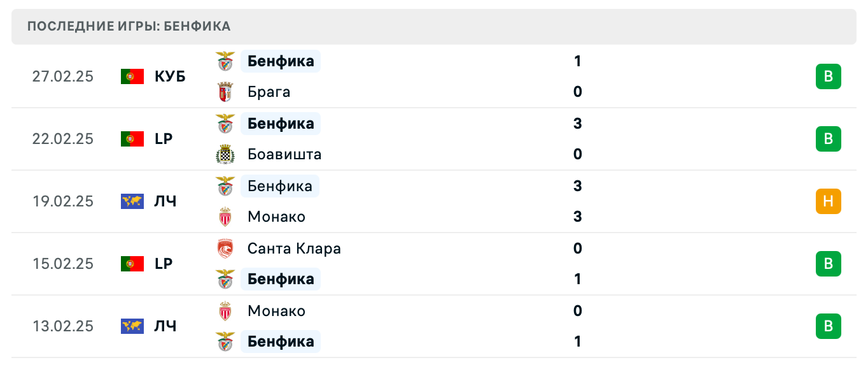Click Монако in the 13.02.25 match

tap(276, 311)
